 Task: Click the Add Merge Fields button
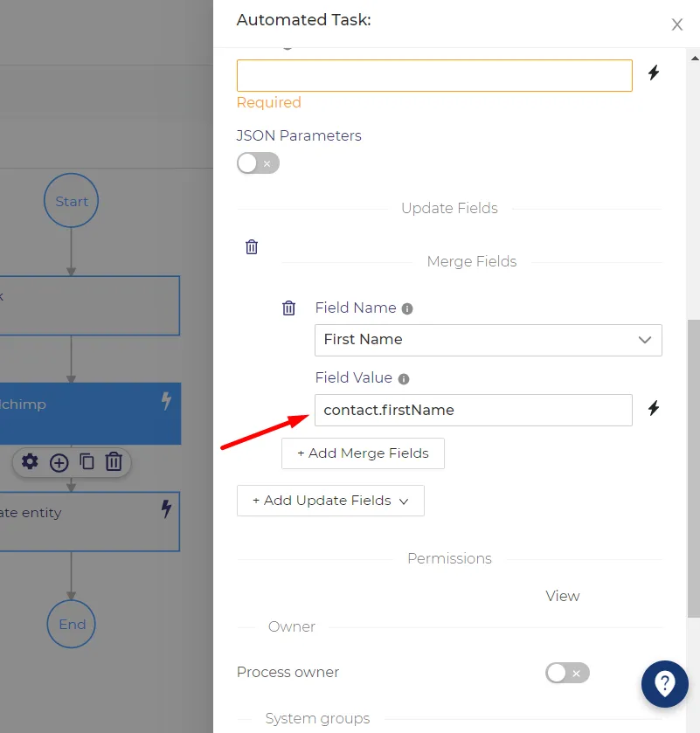(x=363, y=453)
